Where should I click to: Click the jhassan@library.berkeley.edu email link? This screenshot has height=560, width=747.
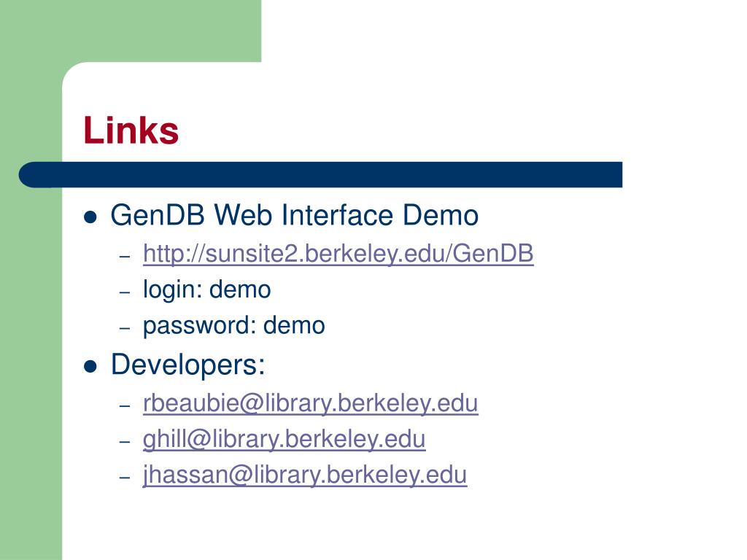tap(305, 475)
